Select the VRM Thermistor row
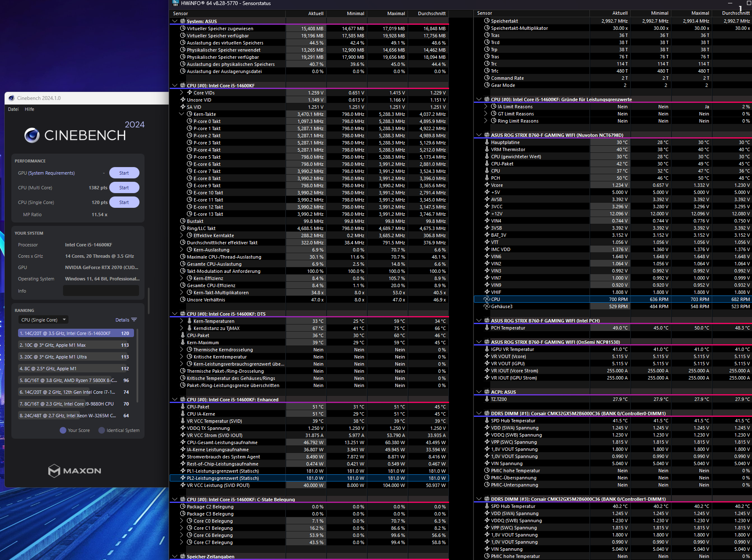 point(613,149)
